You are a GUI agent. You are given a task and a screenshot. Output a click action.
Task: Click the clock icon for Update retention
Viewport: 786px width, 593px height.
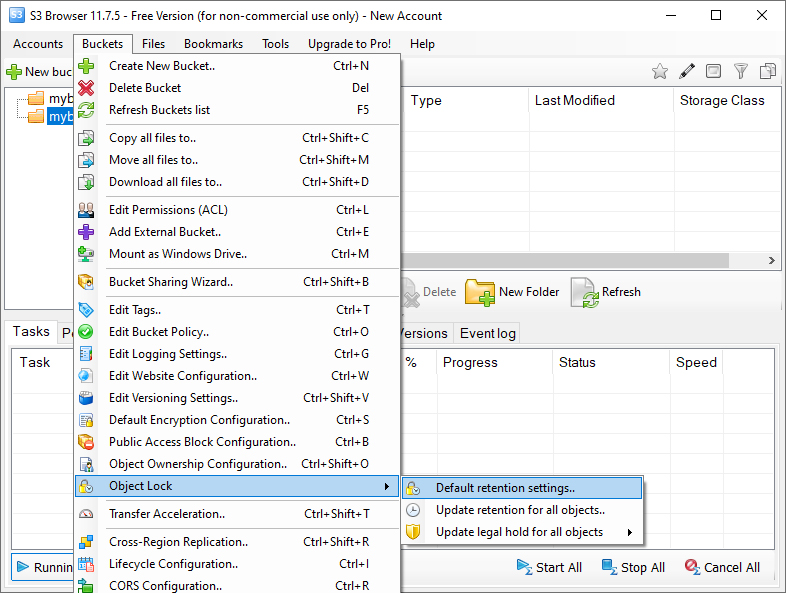click(413, 510)
